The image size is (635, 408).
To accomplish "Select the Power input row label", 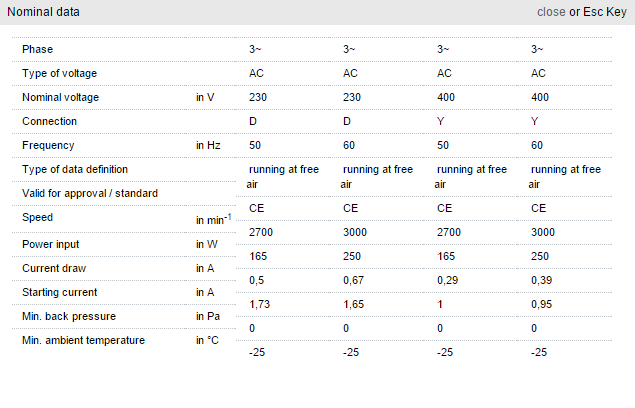I will click(x=51, y=243).
